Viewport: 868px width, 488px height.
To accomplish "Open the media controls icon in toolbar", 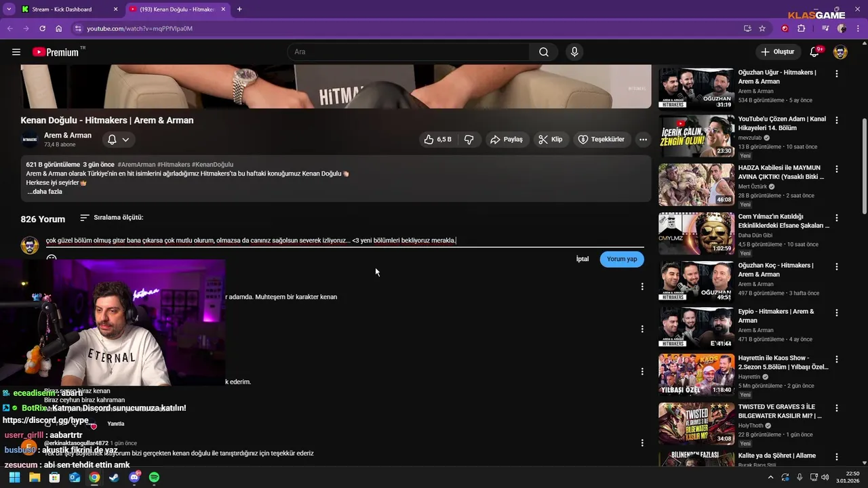I will point(825,28).
